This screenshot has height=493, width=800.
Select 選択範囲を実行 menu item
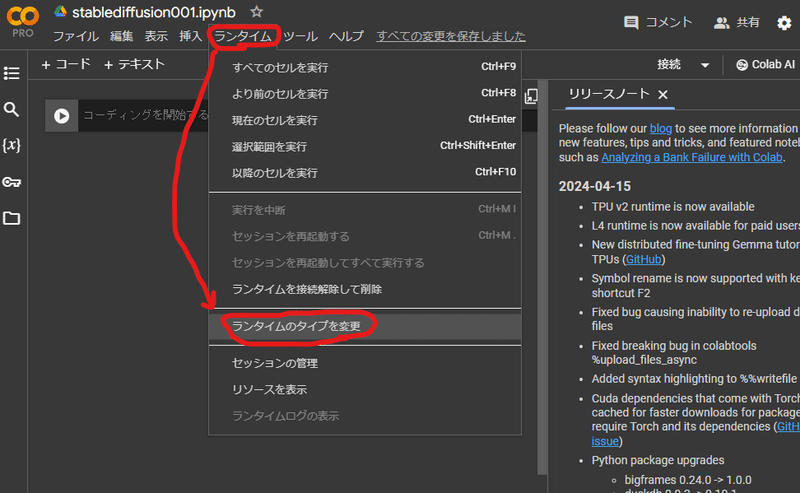click(365, 146)
